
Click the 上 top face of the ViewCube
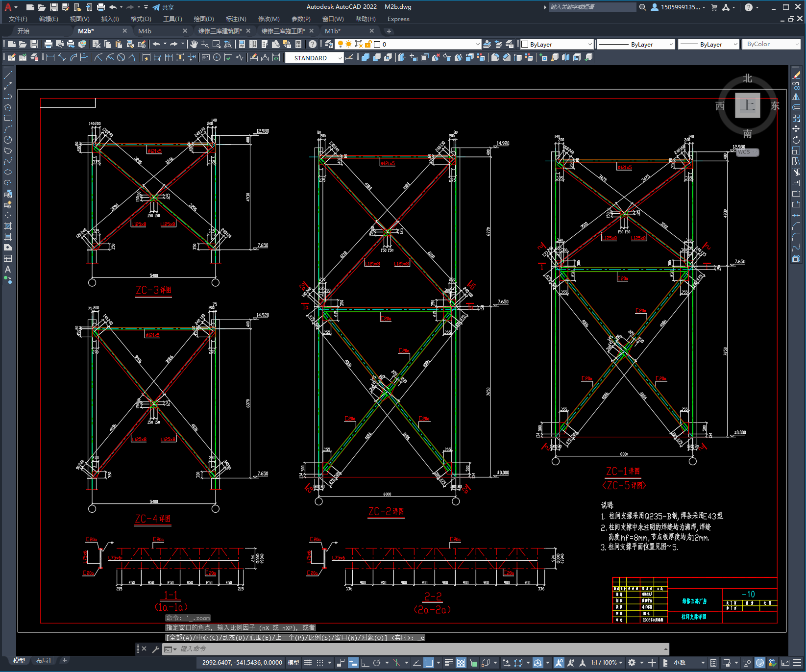748,105
